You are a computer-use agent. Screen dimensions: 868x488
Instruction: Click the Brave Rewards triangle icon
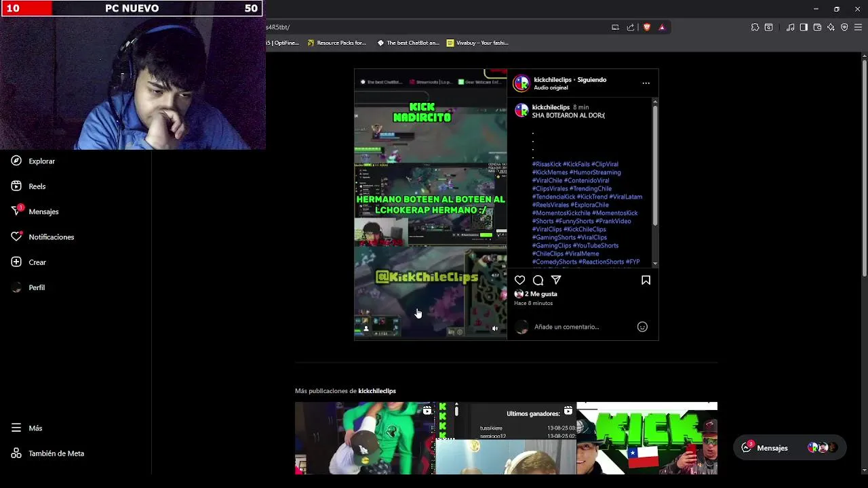(662, 27)
